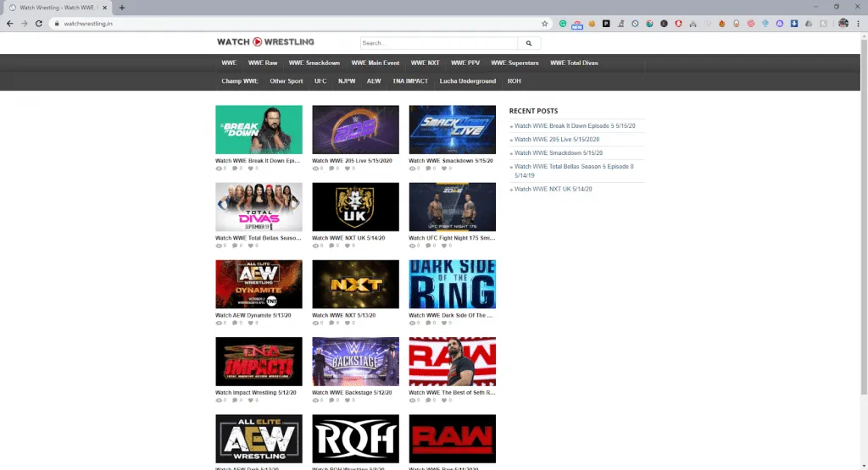Click post title Watch WWE Smackdown 5/15/20 under thumbnail
868x470 pixels.
click(451, 161)
